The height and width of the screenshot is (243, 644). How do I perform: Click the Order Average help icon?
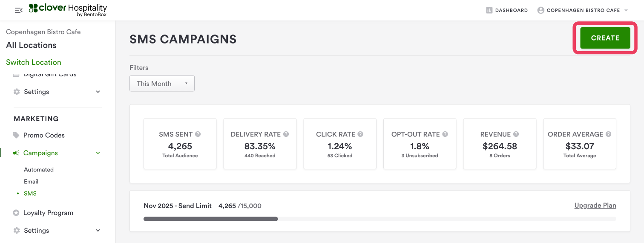pyautogui.click(x=609, y=134)
